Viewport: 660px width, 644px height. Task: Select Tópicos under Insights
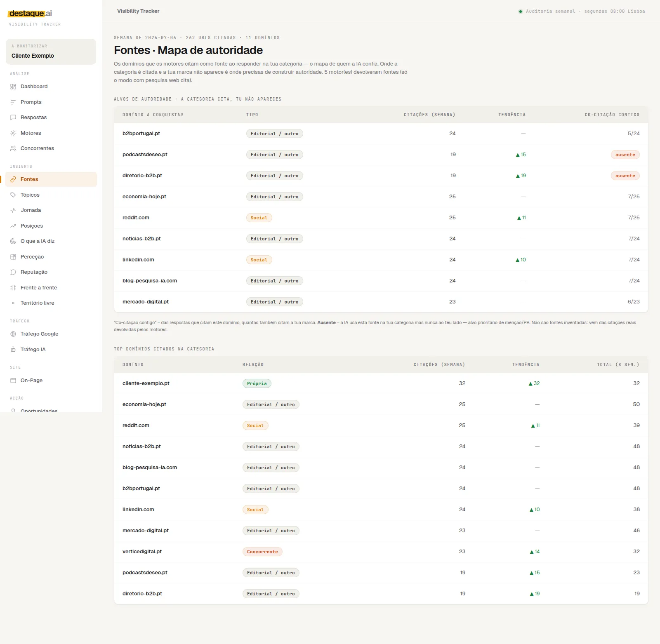point(51,195)
